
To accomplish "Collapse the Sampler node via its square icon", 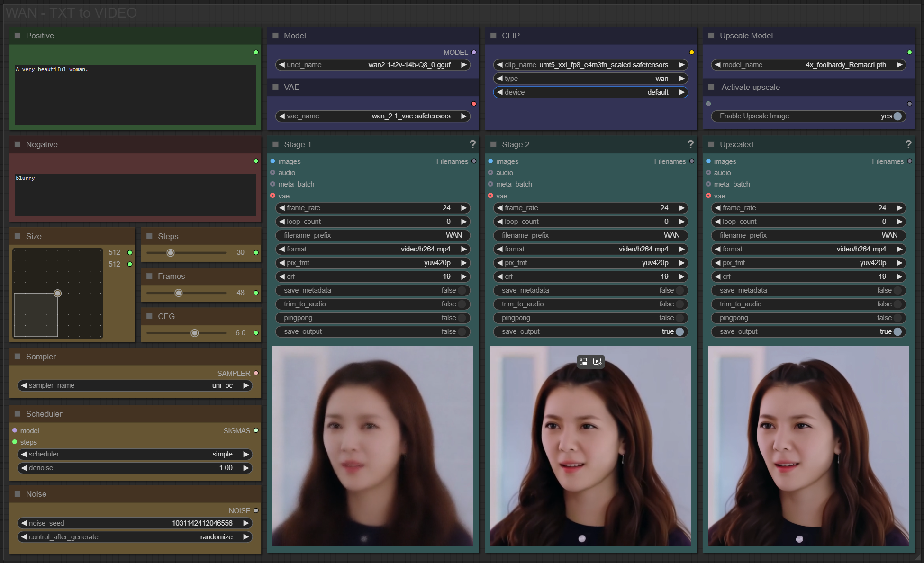I will click(x=18, y=357).
